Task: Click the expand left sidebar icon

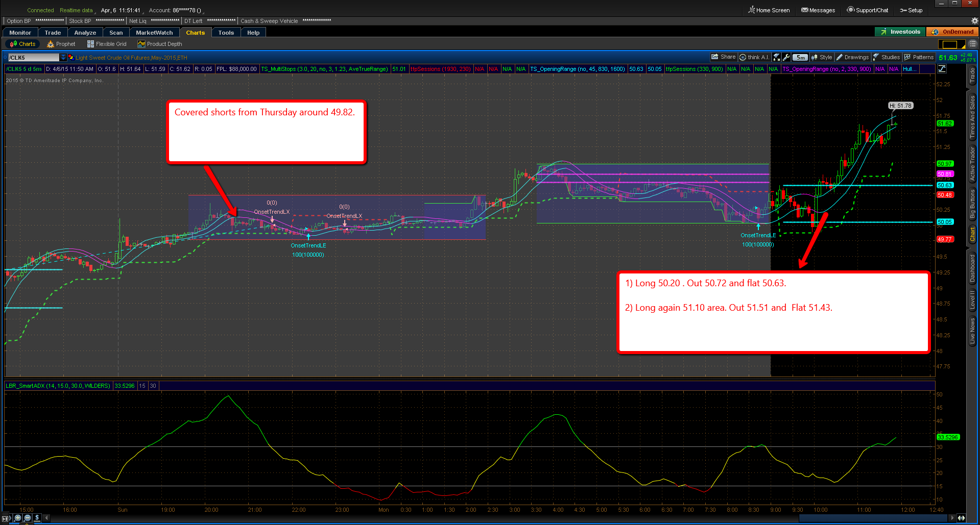Action: (6, 518)
